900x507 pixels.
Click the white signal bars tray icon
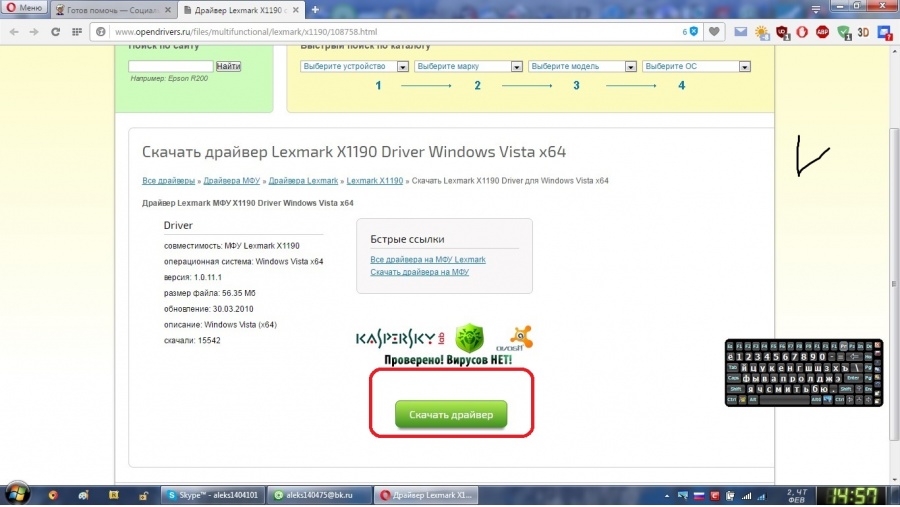(x=746, y=496)
